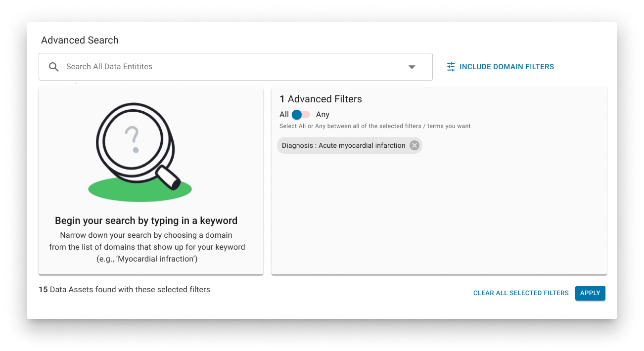Expand the search box dropdown arrow

412,67
